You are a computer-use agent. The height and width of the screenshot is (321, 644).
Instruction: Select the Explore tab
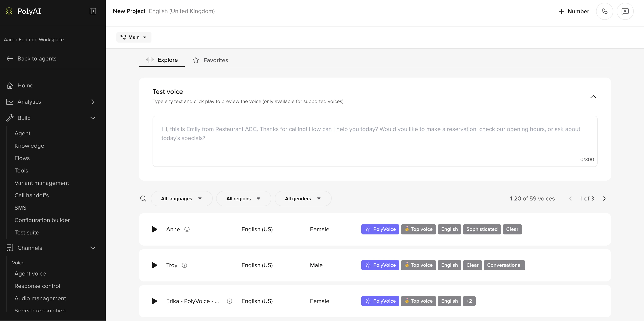162,60
